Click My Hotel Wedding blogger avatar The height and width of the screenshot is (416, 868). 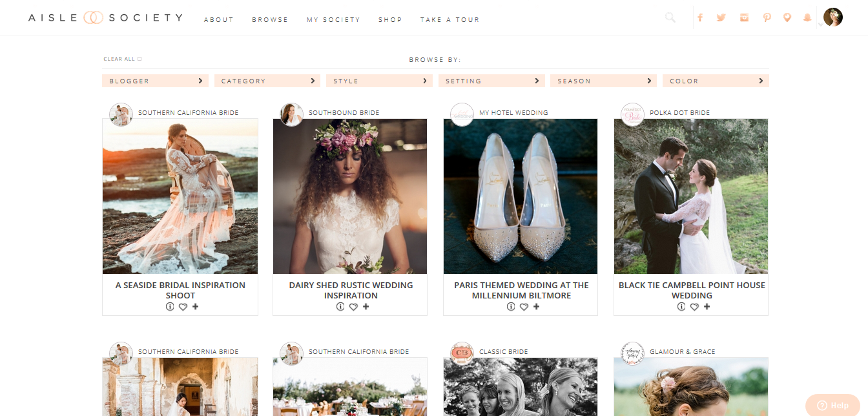click(x=462, y=114)
